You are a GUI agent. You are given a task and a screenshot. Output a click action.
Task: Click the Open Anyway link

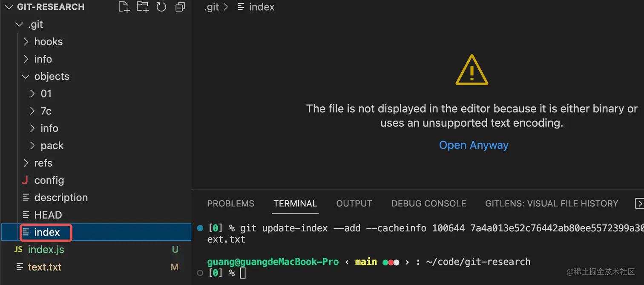[x=474, y=145]
